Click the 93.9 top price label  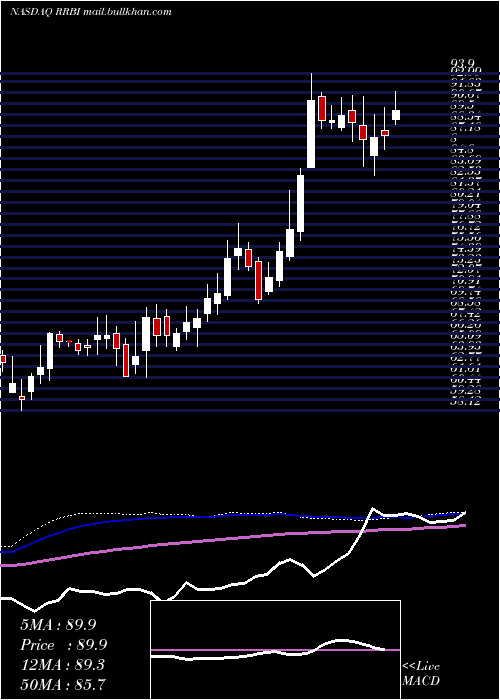tap(464, 63)
